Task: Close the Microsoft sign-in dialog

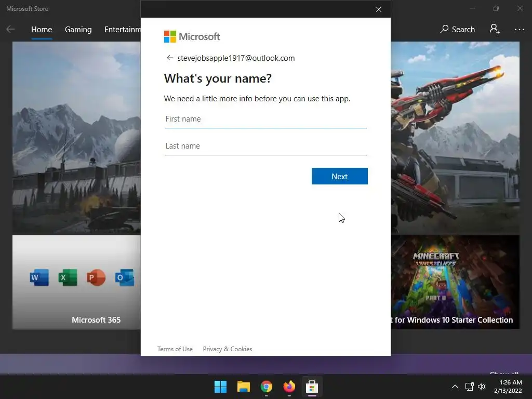Action: coord(379,9)
